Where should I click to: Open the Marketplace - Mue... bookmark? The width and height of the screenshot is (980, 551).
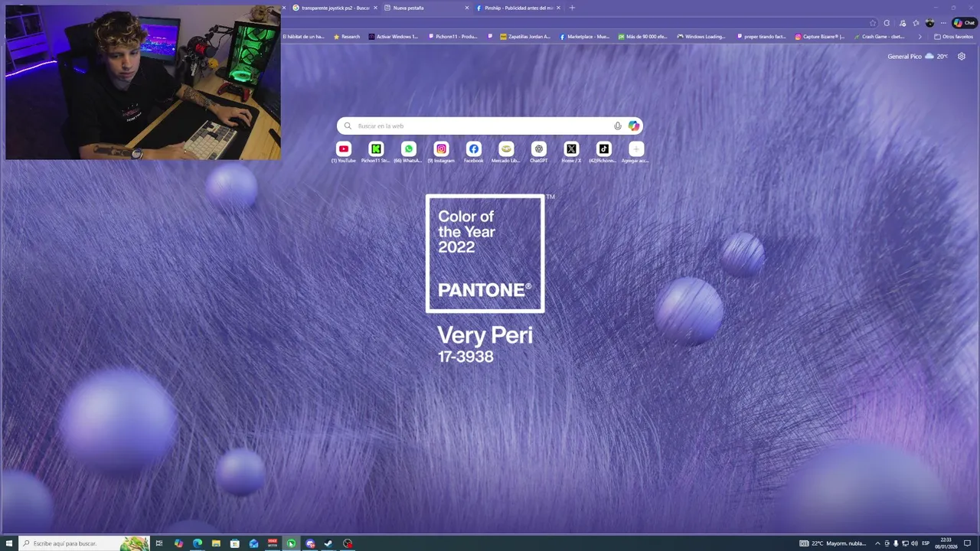tap(584, 37)
